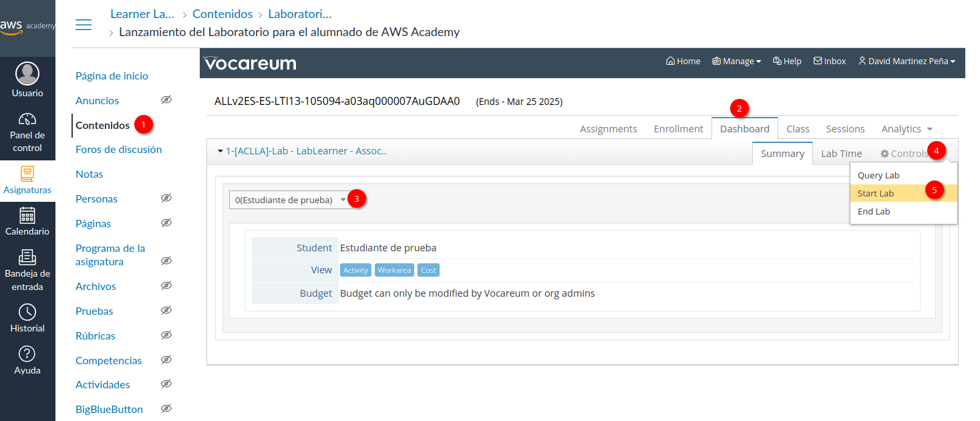Click the Workarea view button
This screenshot has width=980, height=421.
[x=393, y=270]
